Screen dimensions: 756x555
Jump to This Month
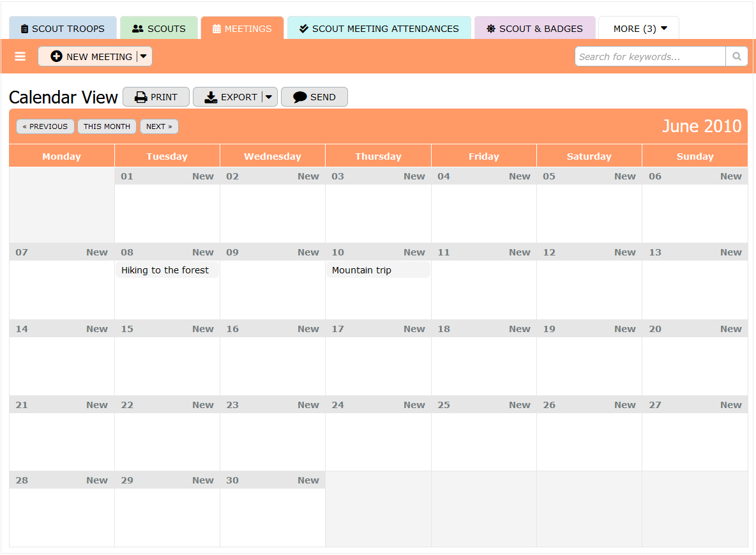pos(107,126)
